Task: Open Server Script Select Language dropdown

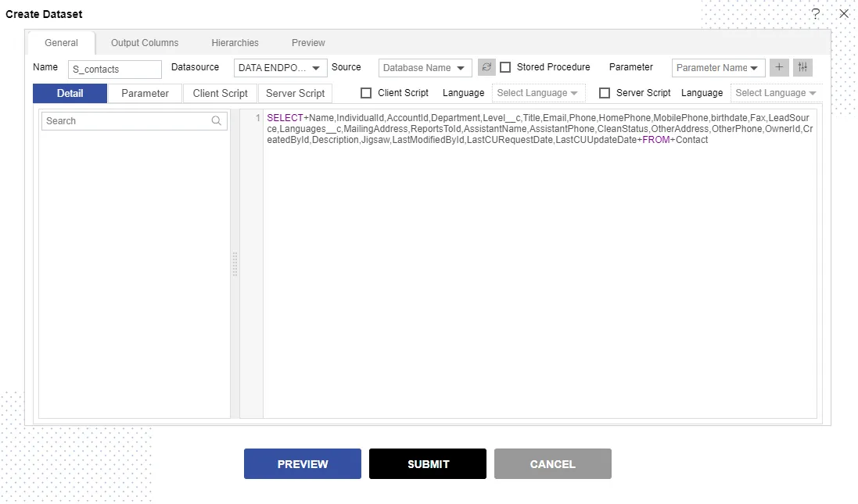Action: tap(777, 93)
